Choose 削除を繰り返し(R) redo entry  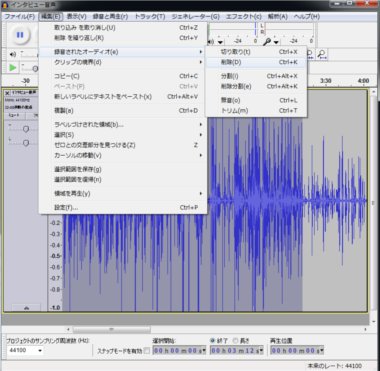123,38
